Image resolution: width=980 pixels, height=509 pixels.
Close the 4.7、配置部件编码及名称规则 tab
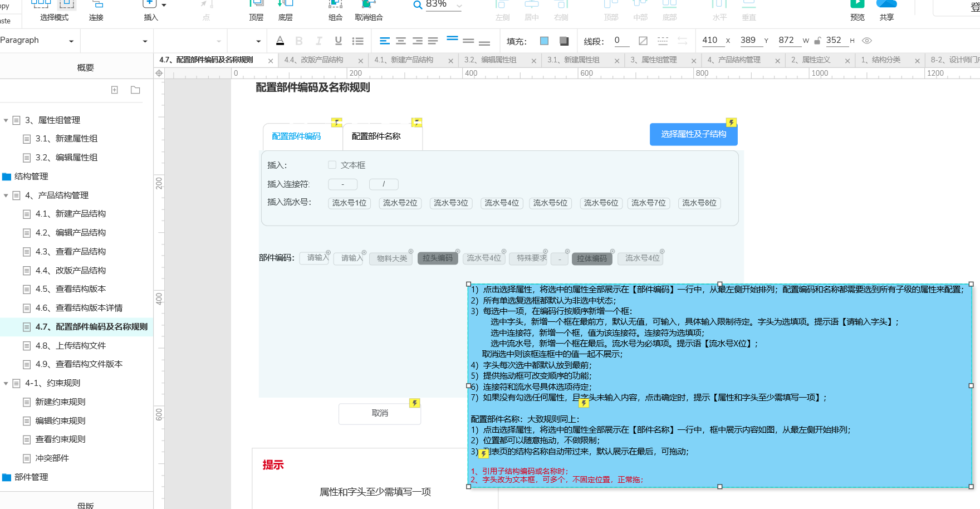pyautogui.click(x=271, y=61)
